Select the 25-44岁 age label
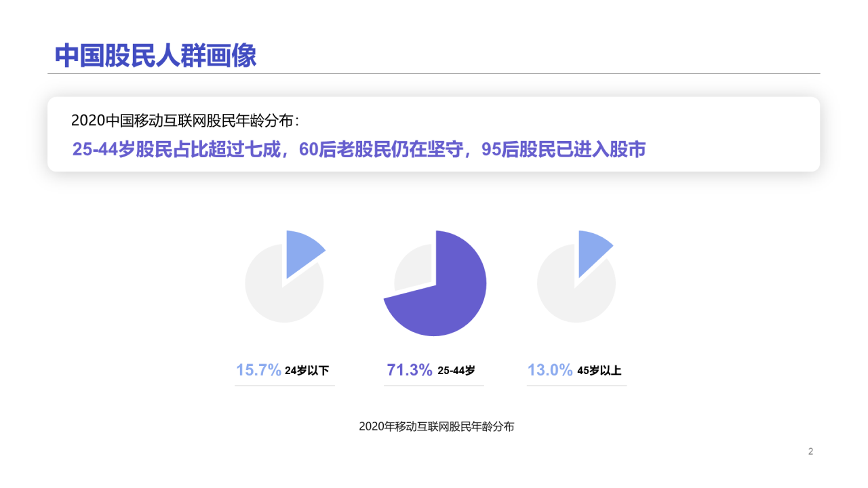868x488 pixels. (456, 371)
